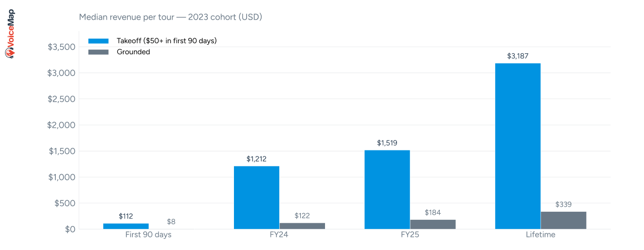Select the Lifetime x-axis label

541,235
